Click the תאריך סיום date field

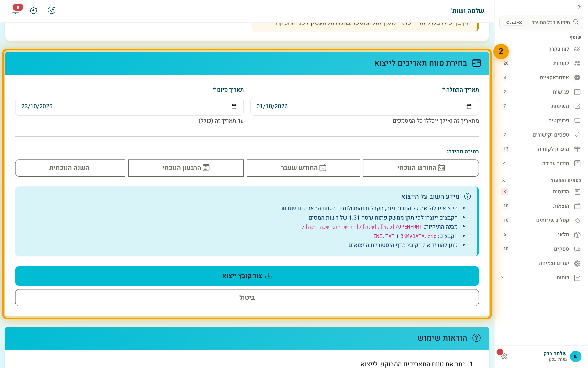(129, 107)
